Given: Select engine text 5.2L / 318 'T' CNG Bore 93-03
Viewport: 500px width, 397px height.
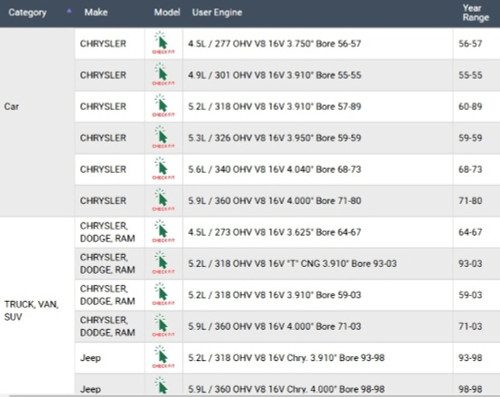Looking at the screenshot, I should 292,263.
